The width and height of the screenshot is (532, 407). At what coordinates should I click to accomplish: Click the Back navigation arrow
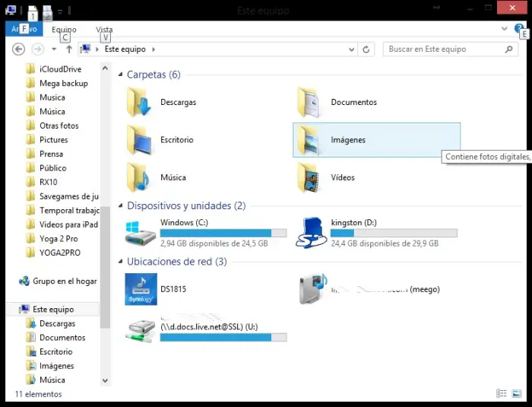(x=19, y=49)
